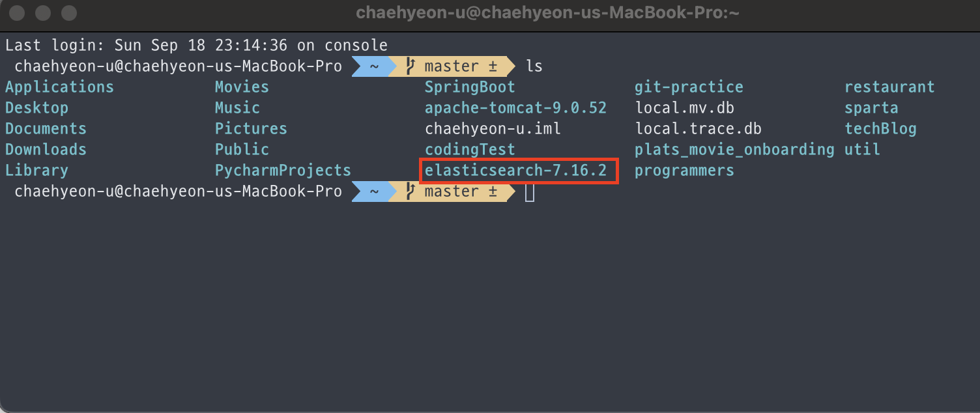This screenshot has width=980, height=413.
Task: Select the SpringBoot directory name
Action: 470,87
